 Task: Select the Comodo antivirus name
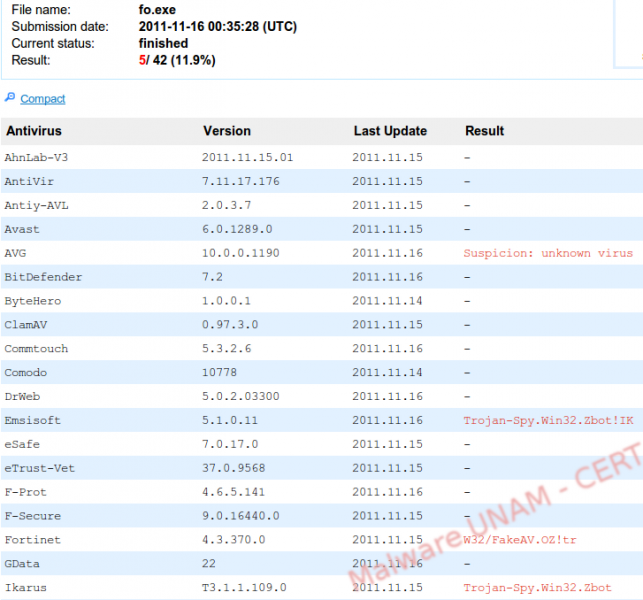click(x=26, y=372)
